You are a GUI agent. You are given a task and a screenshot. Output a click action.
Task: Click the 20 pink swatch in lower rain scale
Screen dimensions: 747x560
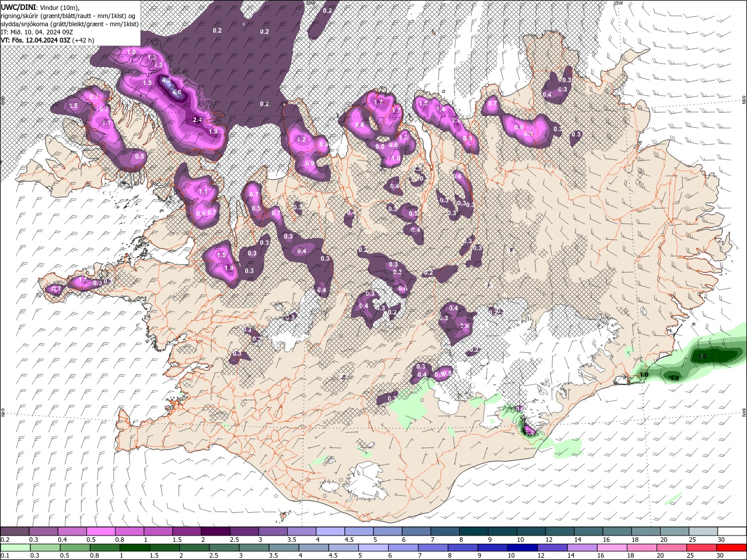click(x=672, y=548)
